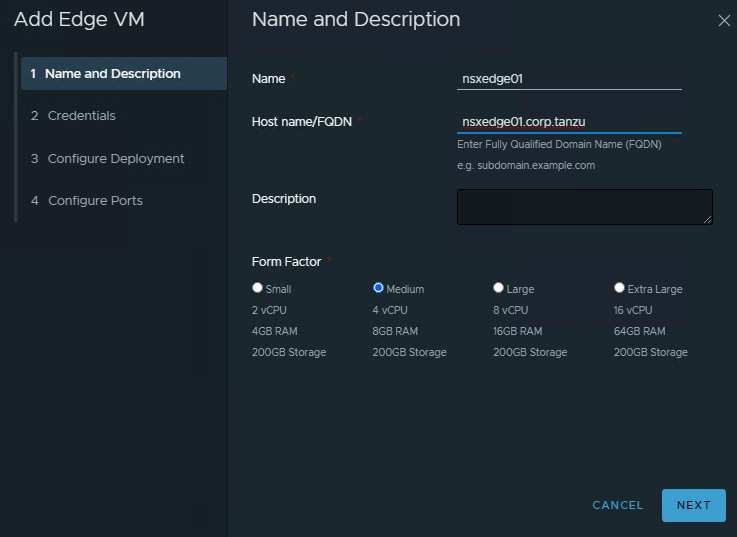Go to step 1 Name and Description

112,74
